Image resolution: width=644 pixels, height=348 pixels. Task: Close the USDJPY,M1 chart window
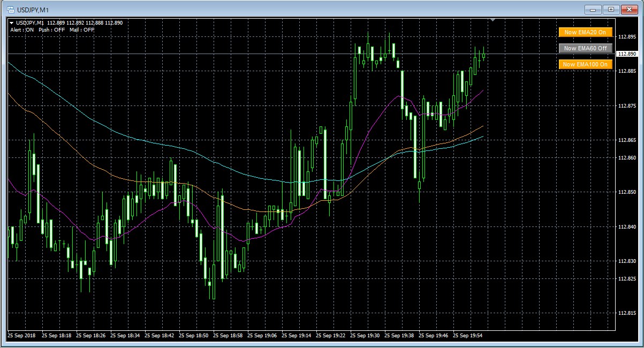pos(628,9)
